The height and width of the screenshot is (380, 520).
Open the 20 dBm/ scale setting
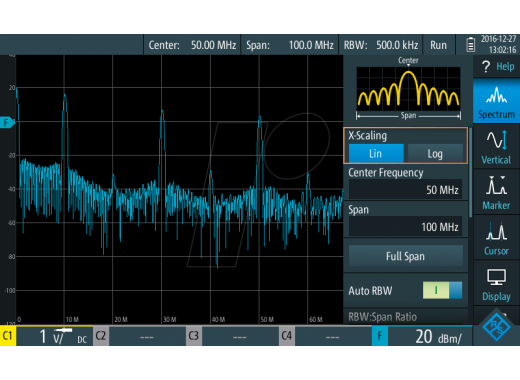click(430, 336)
